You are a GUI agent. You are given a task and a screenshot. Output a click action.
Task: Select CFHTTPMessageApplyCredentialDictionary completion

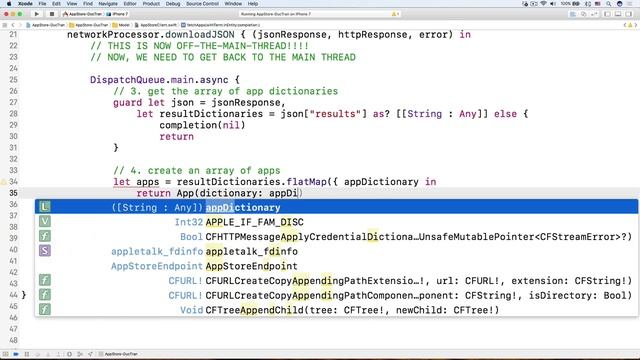tap(336, 237)
